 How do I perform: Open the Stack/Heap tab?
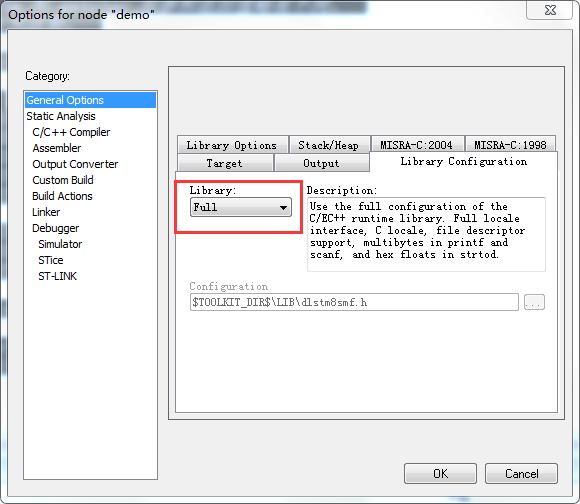pos(329,145)
